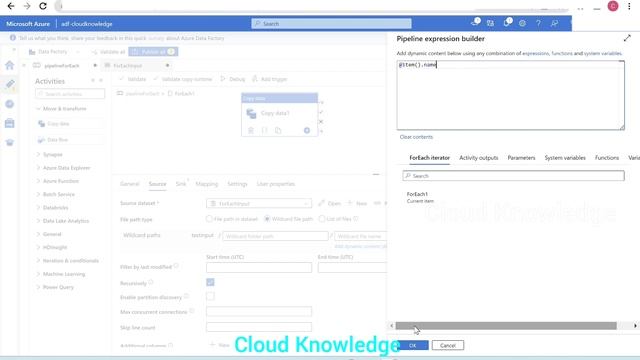640x360 pixels.
Task: Click Publish all button
Action: click(153, 52)
